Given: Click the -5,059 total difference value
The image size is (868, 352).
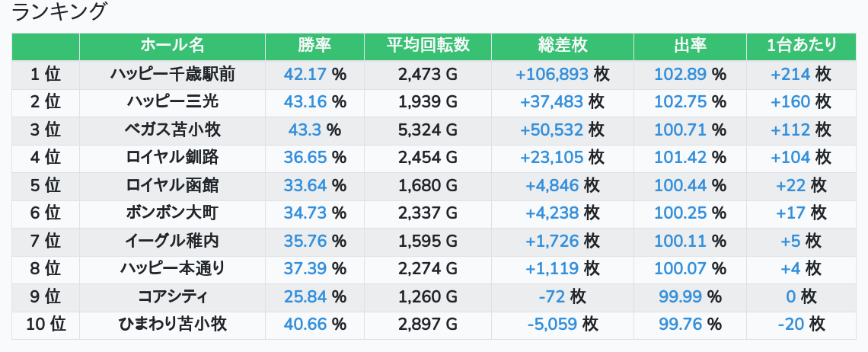Looking at the screenshot, I should [x=552, y=324].
